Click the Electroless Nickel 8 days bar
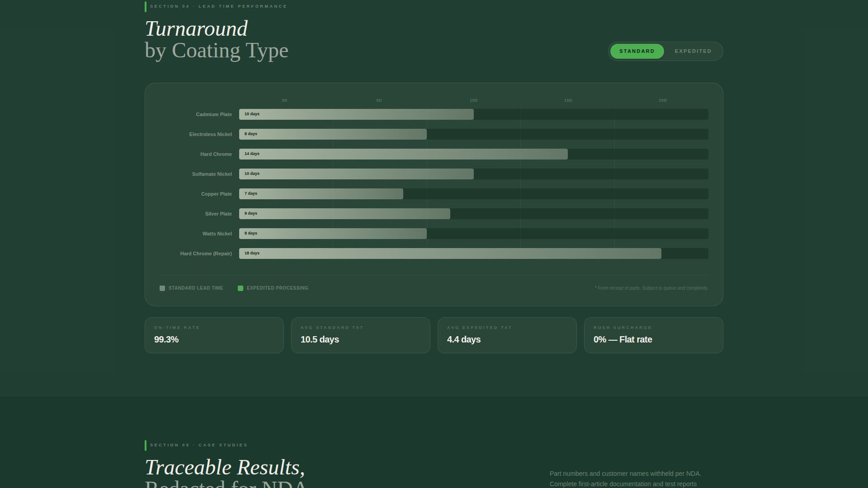The width and height of the screenshot is (868, 488). point(333,134)
